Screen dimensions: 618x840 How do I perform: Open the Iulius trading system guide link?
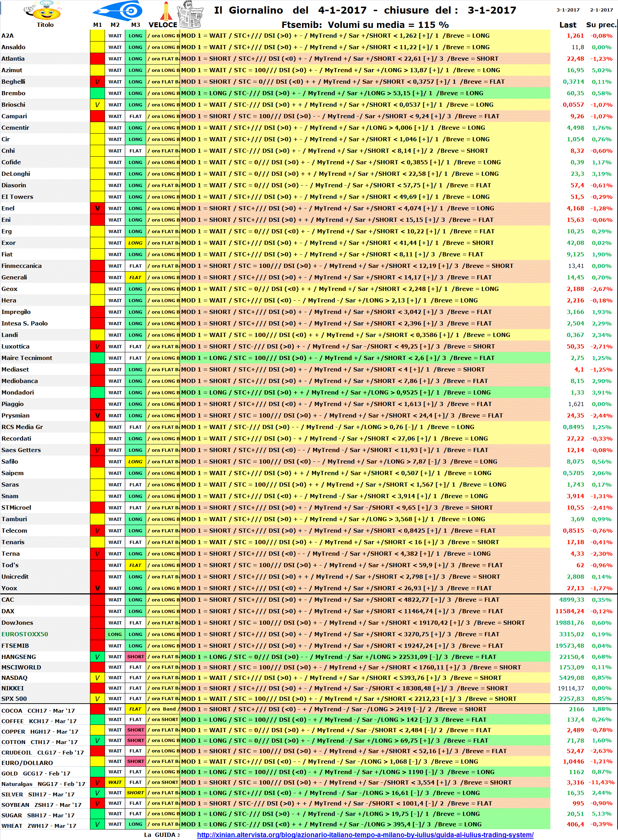365,835
